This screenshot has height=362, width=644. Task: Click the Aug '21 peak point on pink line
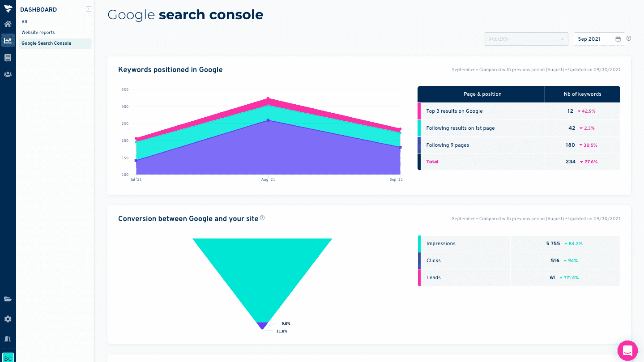268,99
